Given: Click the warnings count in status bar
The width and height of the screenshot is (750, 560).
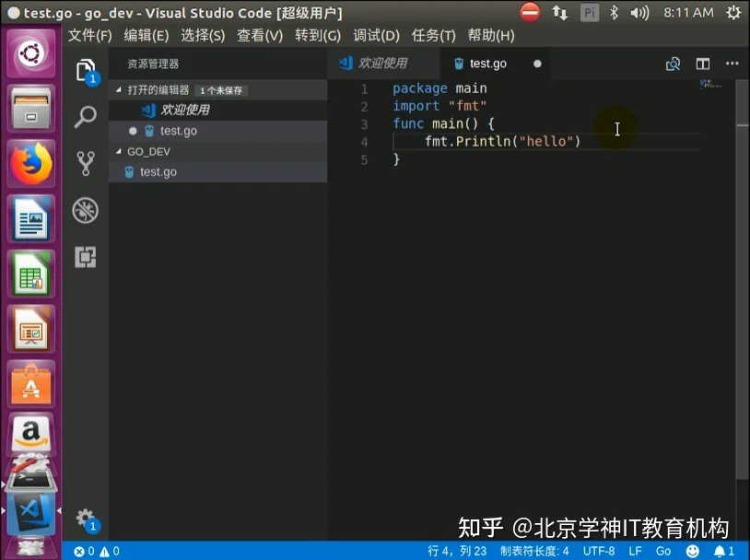Looking at the screenshot, I should click(x=110, y=552).
